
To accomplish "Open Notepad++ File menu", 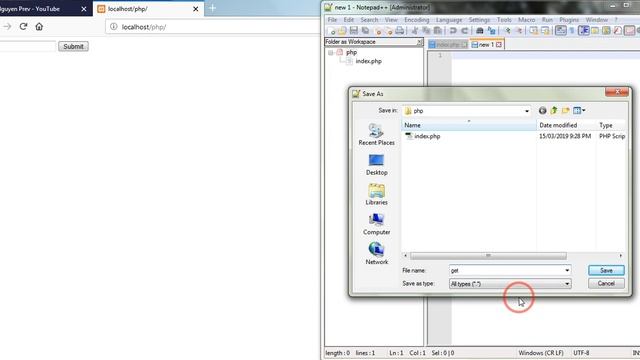I will 332,20.
